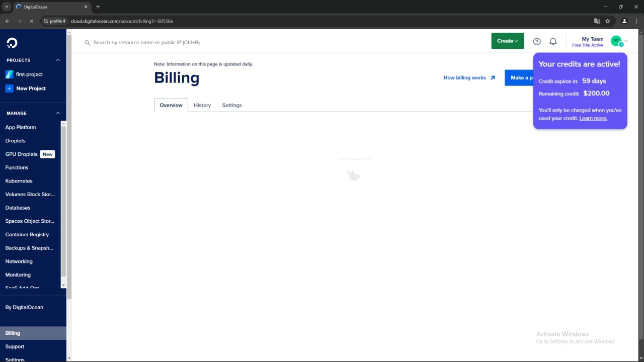Open the account menu chevron next to avatar
Image resolution: width=644 pixels, height=362 pixels.
coord(626,41)
